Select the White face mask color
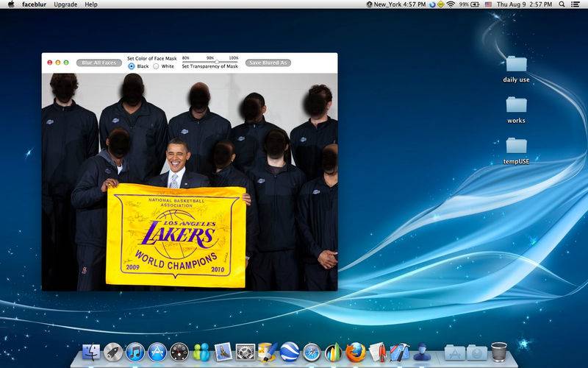The width and height of the screenshot is (588, 368). 156,66
